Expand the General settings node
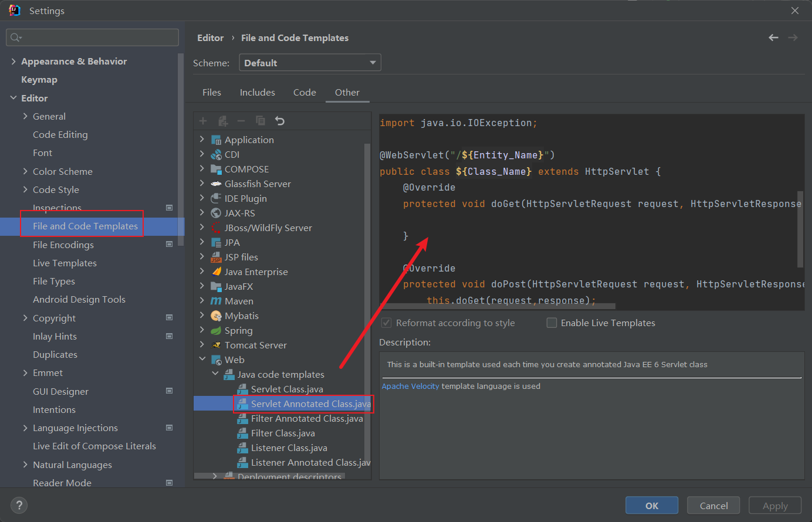Screen dimensions: 812x522 tap(25, 116)
